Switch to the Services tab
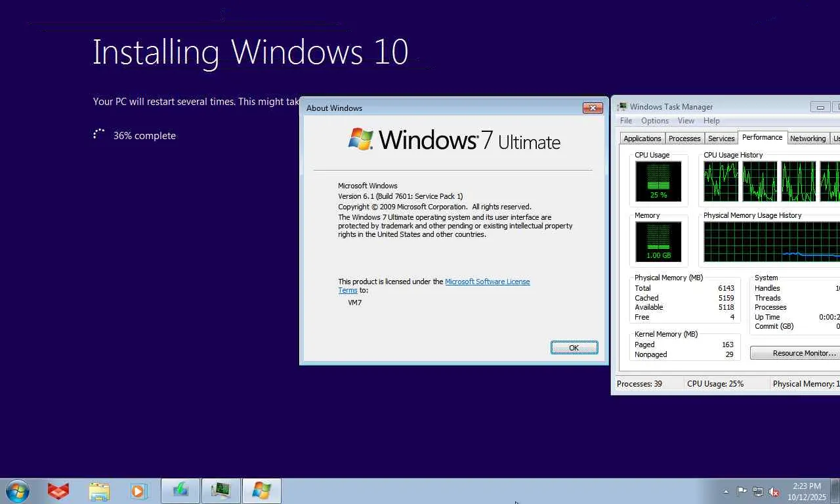840x504 pixels. [x=721, y=138]
